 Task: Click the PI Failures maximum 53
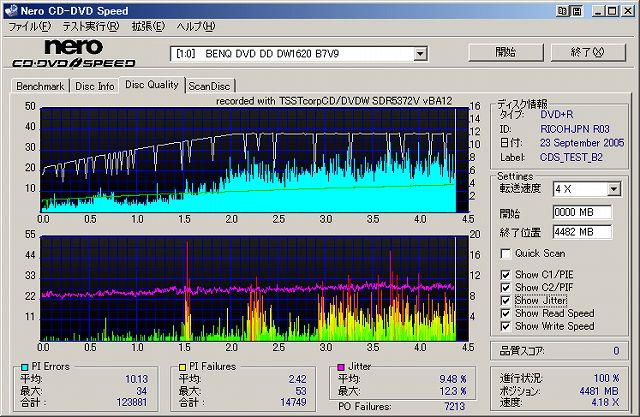click(x=301, y=391)
